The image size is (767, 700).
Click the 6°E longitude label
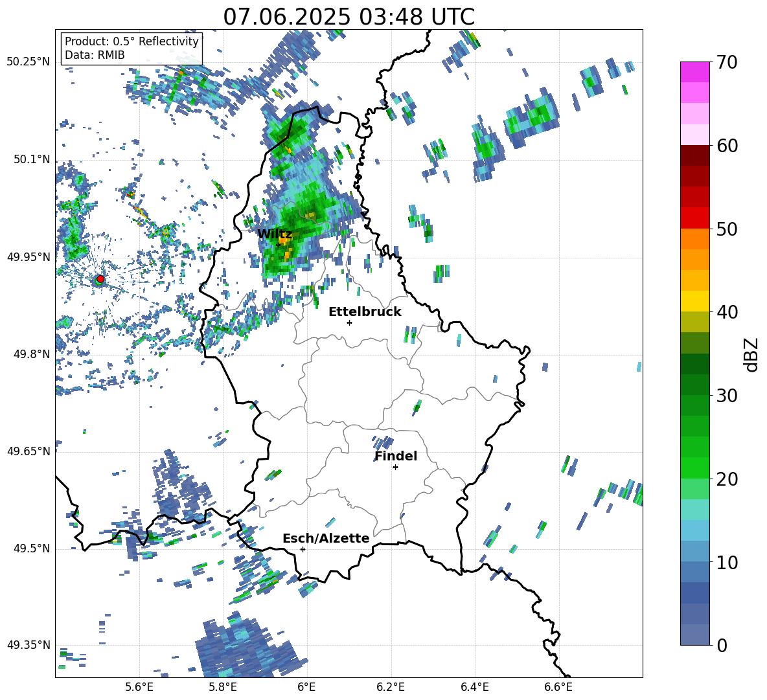point(306,687)
